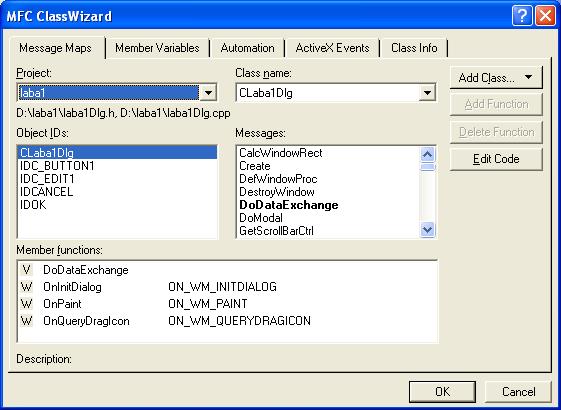Viewport: 561px width, 410px height.
Task: Click the W icon beside OnQueryDragIcon
Action: point(26,321)
